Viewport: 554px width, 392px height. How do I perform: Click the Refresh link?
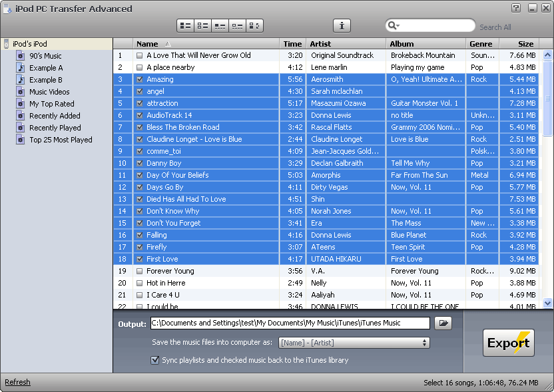pos(17,383)
